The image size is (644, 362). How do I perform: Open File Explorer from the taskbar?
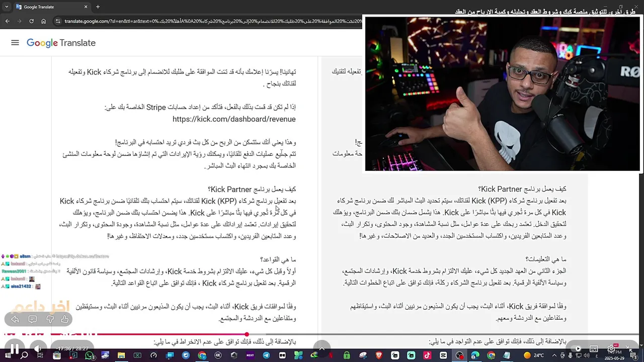121,355
